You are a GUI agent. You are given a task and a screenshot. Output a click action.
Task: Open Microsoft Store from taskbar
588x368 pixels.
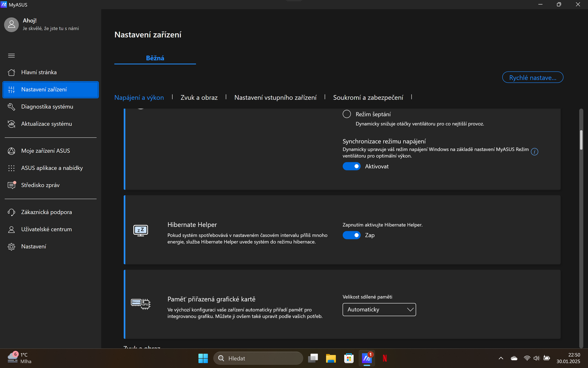pos(349,358)
